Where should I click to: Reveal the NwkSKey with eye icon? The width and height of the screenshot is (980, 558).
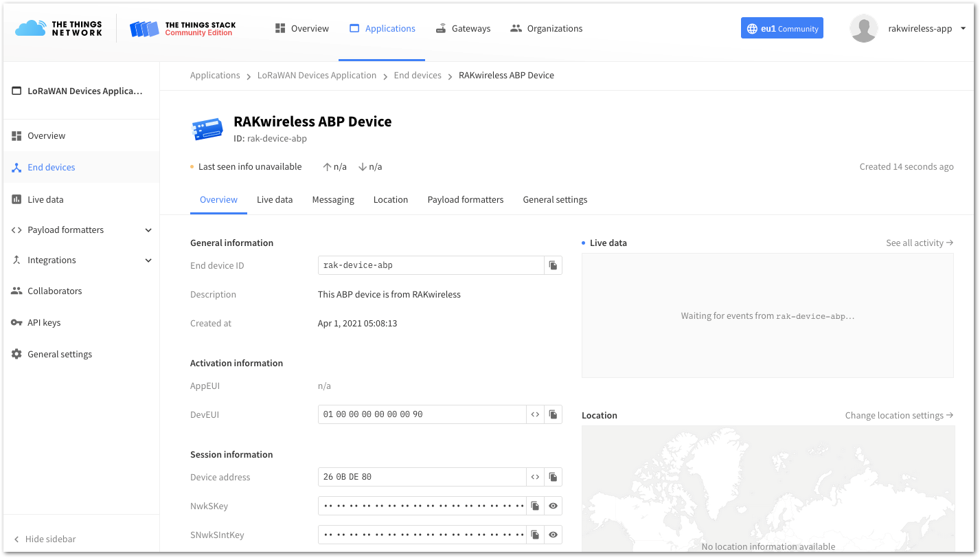[554, 506]
